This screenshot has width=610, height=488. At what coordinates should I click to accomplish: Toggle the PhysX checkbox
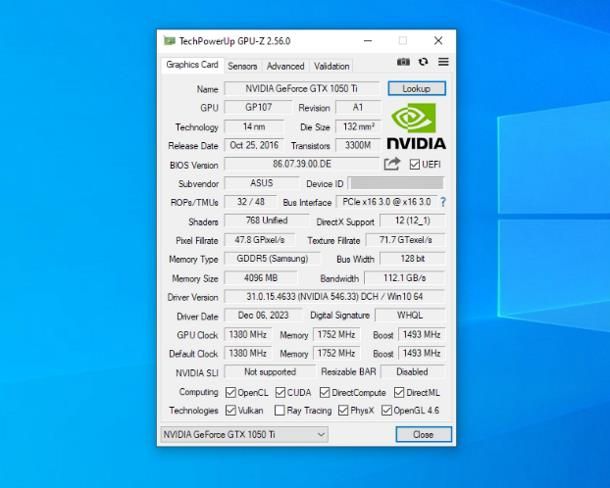[343, 410]
